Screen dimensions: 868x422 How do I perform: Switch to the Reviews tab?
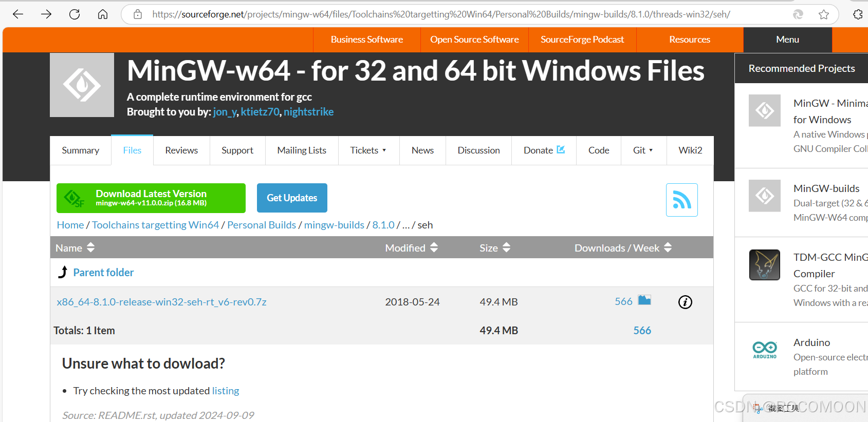(x=181, y=150)
